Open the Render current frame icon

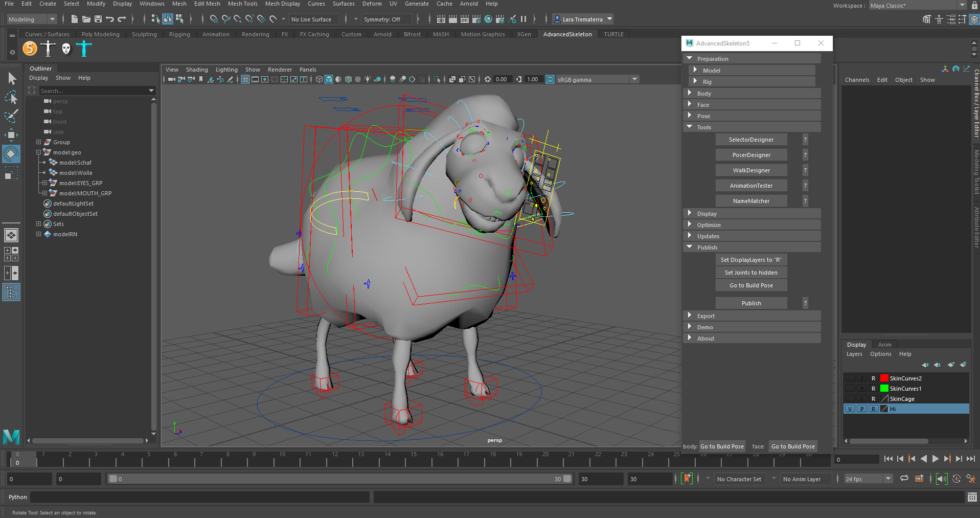click(441, 19)
